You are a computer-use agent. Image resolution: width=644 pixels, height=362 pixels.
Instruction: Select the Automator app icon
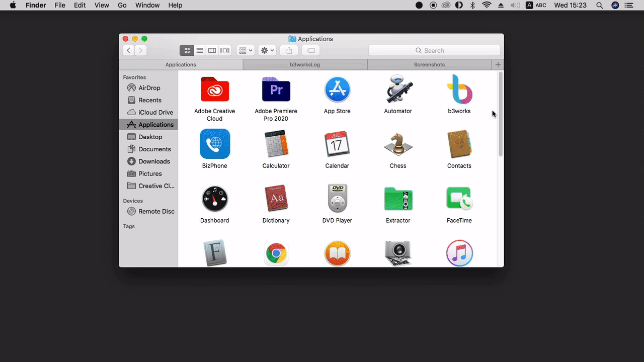398,89
